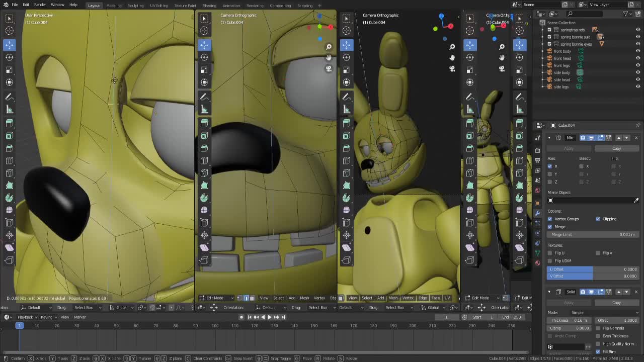
Task: Select the Shear tool in the left viewport
Action: pyautogui.click(x=9, y=247)
